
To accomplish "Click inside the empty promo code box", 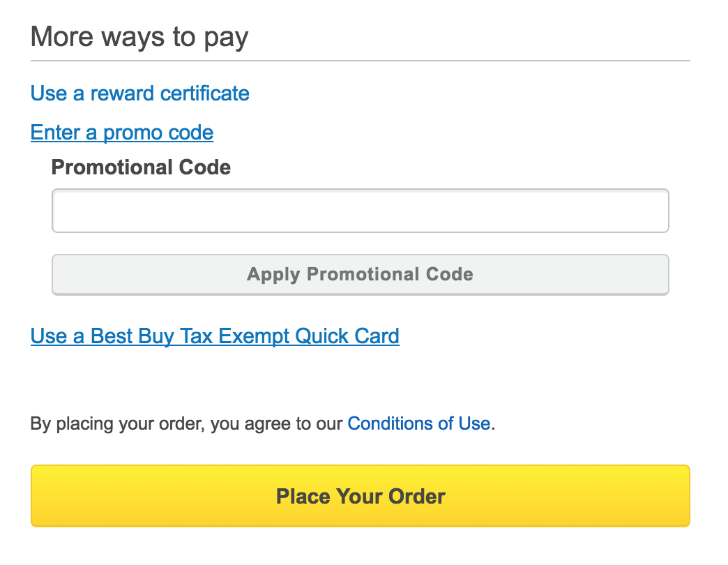I will tap(361, 211).
